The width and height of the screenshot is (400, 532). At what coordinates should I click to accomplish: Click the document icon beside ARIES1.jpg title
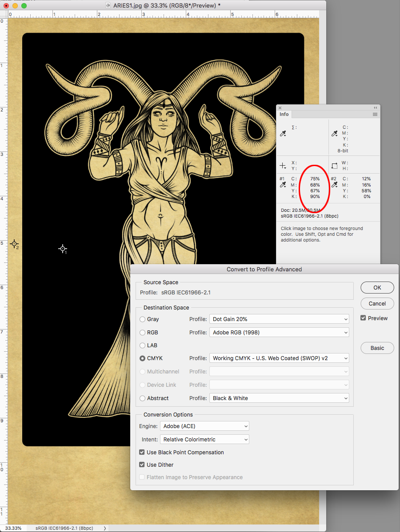pos(108,5)
